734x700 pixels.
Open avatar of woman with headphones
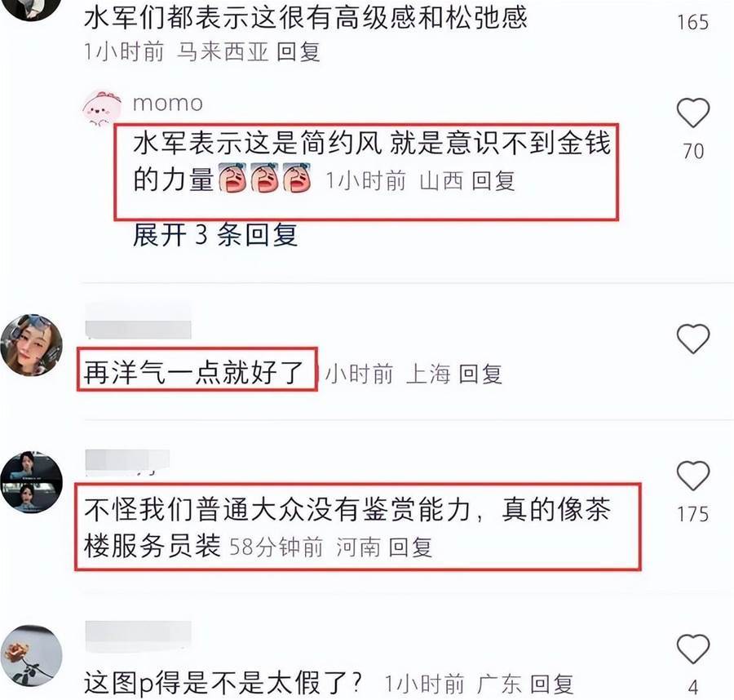pyautogui.click(x=31, y=345)
